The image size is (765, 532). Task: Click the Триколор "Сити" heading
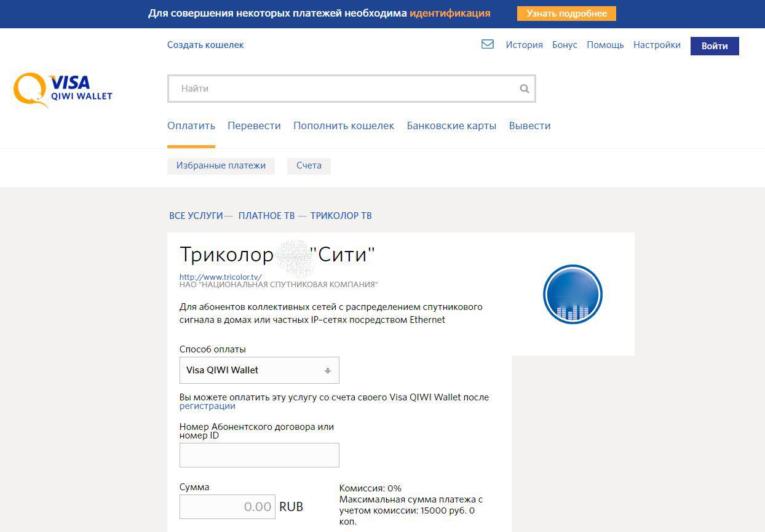tap(277, 254)
